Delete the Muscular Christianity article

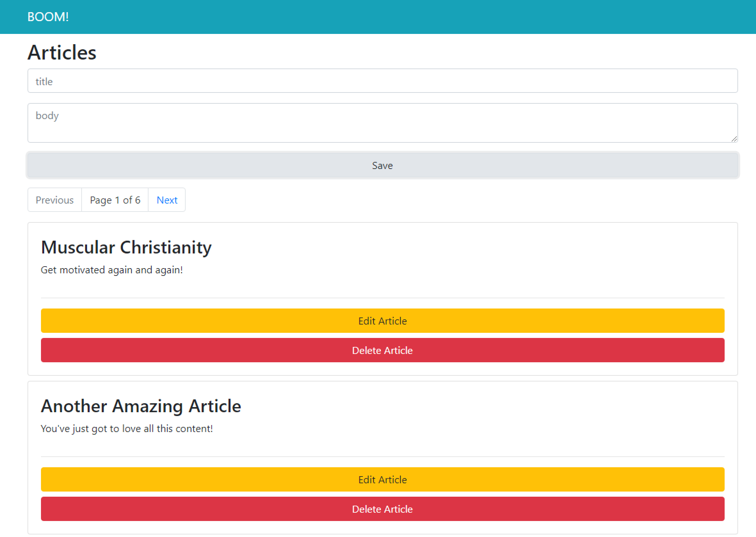coord(382,350)
